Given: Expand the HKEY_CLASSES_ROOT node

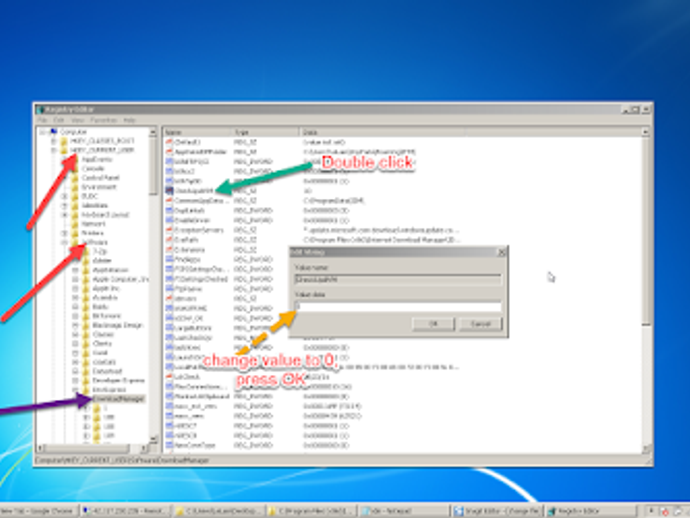Looking at the screenshot, I should (x=53, y=141).
